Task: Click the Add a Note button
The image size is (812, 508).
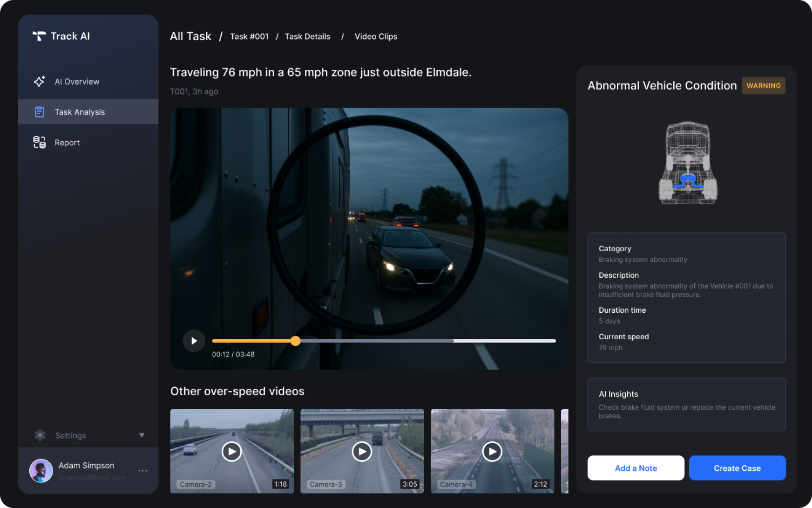Action: pyautogui.click(x=636, y=468)
